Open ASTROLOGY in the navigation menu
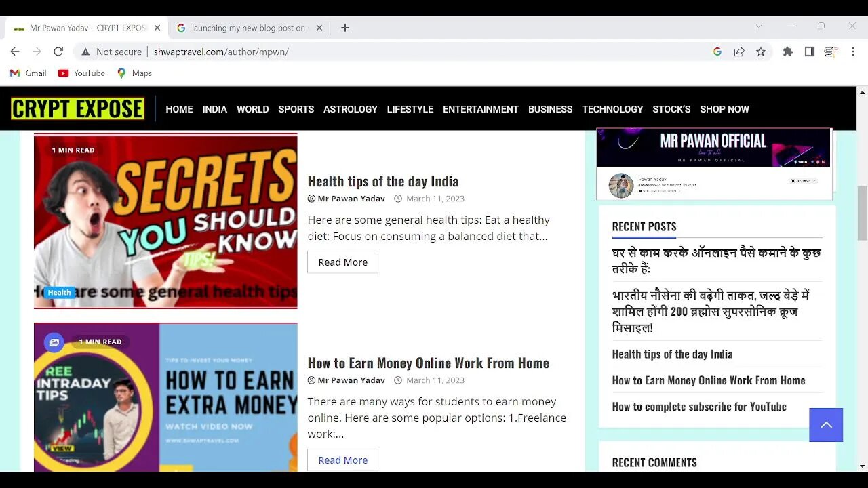This screenshot has width=868, height=488. tap(351, 109)
